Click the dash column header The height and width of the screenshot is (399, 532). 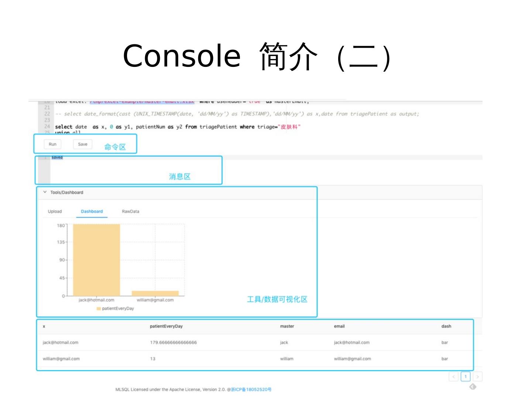pos(446,326)
